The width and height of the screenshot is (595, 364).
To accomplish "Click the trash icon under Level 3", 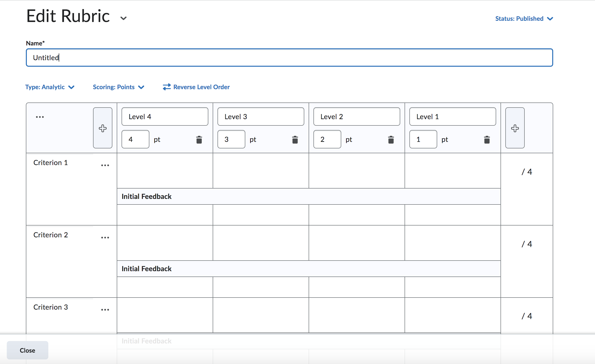I will coord(295,140).
